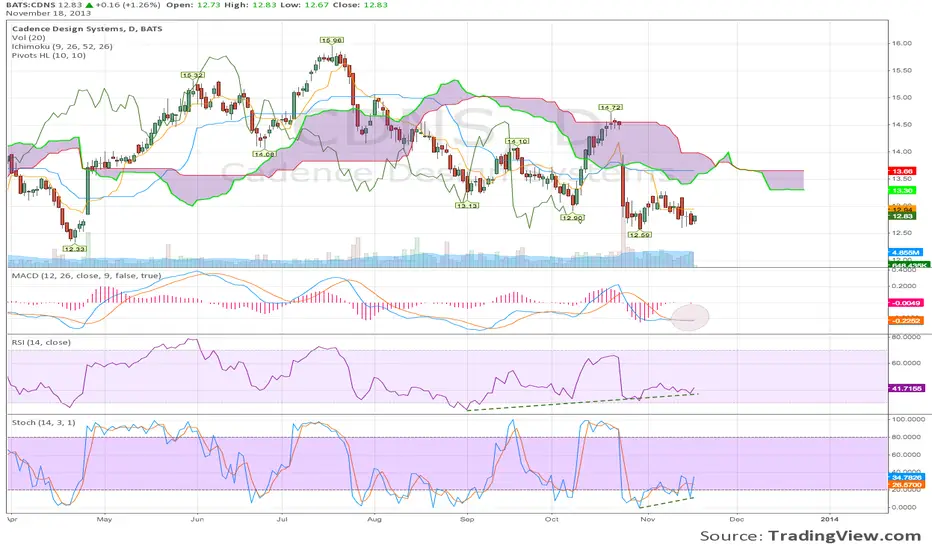Click the 12.59 pivot low marker

coord(640,235)
